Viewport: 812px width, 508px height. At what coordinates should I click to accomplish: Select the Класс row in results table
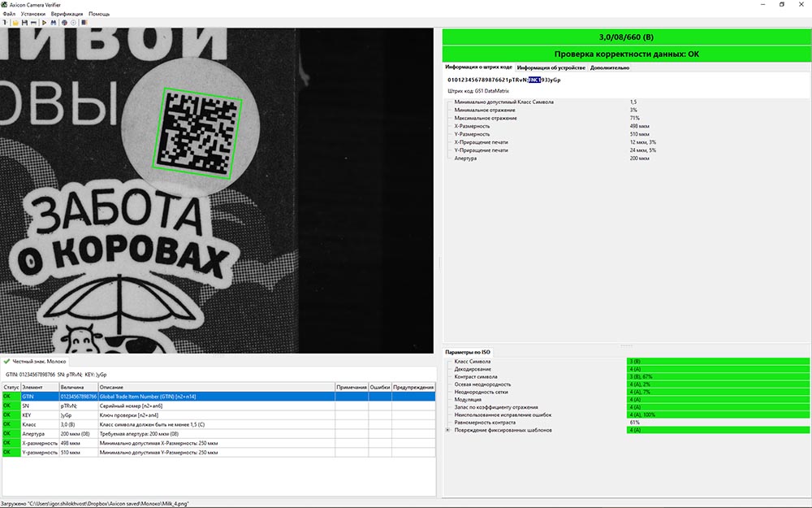[x=218, y=424]
